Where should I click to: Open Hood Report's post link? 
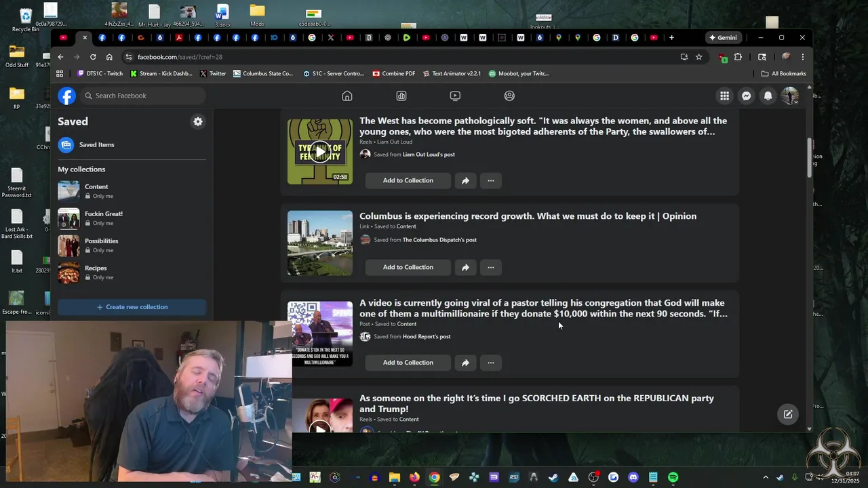pyautogui.click(x=427, y=337)
